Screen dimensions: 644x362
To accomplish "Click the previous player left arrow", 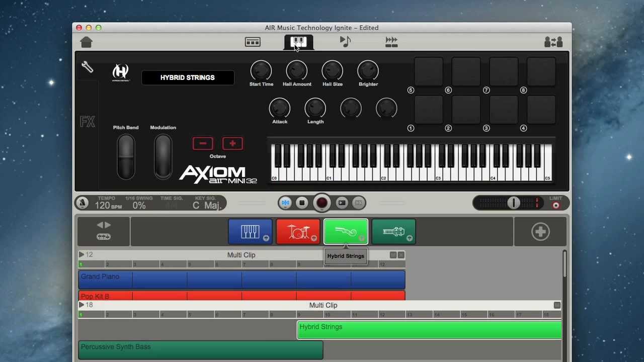I will 100,225.
